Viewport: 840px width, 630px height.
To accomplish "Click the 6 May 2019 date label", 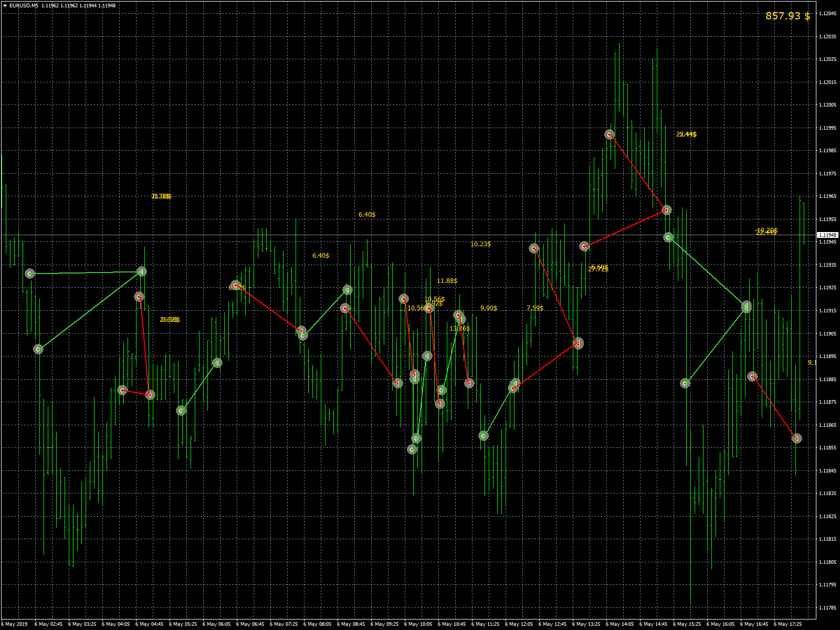I will click(15, 624).
